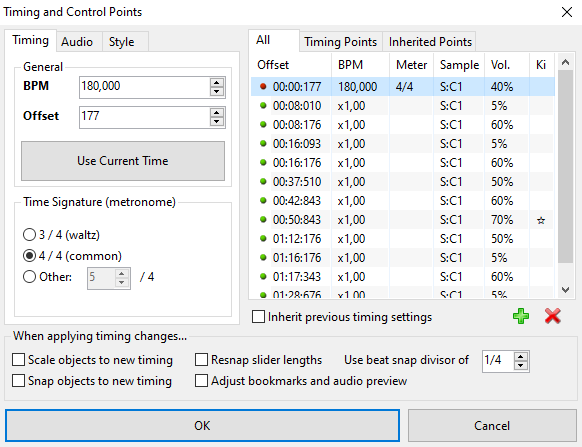Screen dimensions: 582x447
Task: Decrease BPM with the down arrow
Action: pyautogui.click(x=217, y=92)
